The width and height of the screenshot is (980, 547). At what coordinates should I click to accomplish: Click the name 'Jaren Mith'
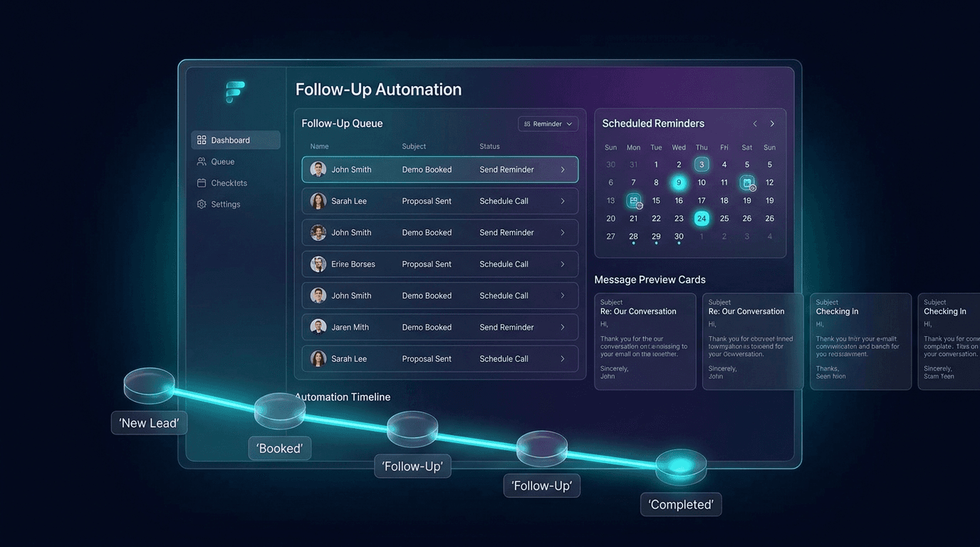(350, 327)
